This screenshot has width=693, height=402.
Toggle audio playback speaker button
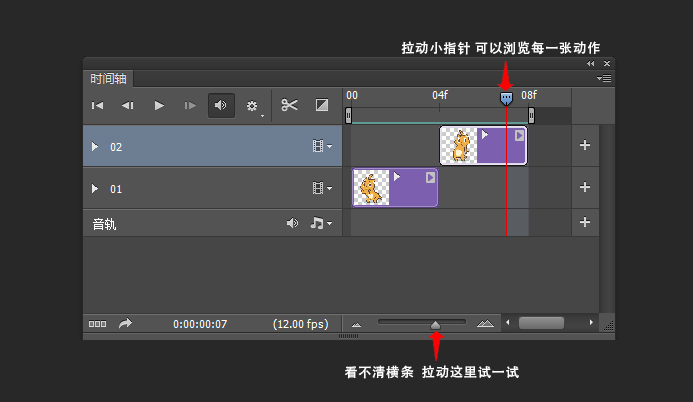pyautogui.click(x=221, y=105)
